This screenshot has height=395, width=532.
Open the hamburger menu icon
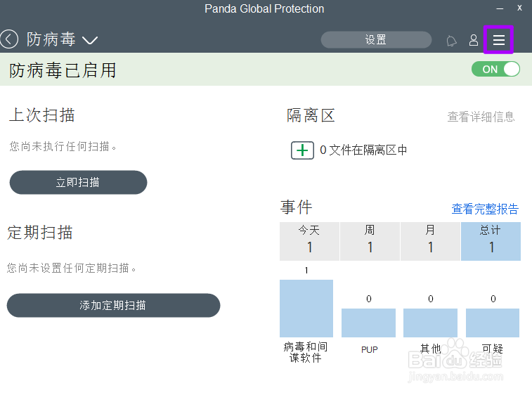(x=498, y=39)
